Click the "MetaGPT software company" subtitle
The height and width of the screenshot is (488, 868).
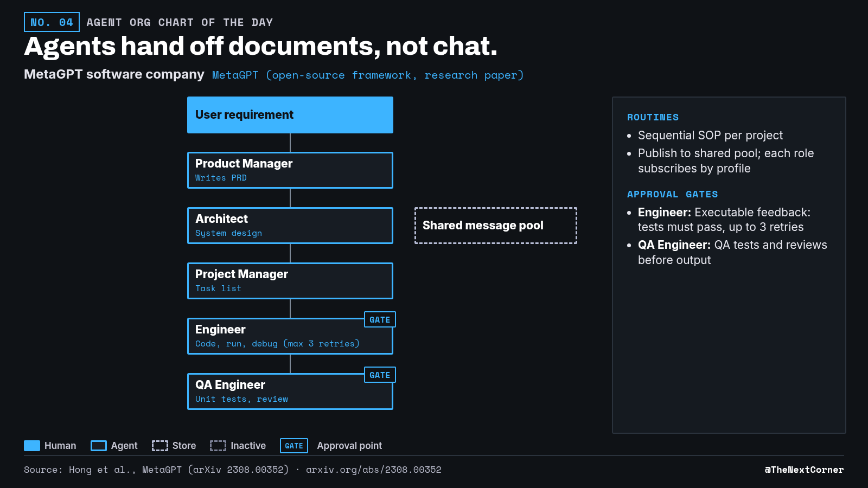coord(114,74)
